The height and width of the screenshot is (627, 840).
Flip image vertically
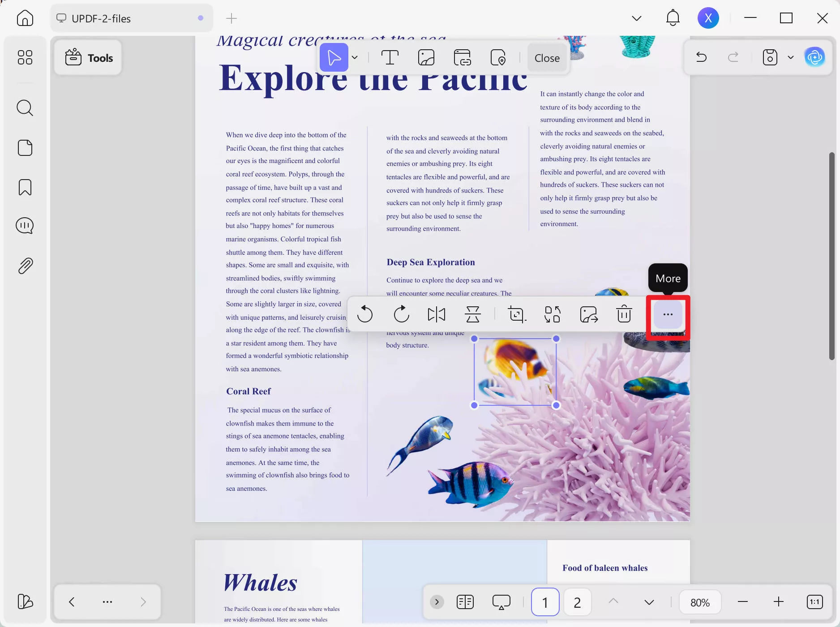(473, 314)
